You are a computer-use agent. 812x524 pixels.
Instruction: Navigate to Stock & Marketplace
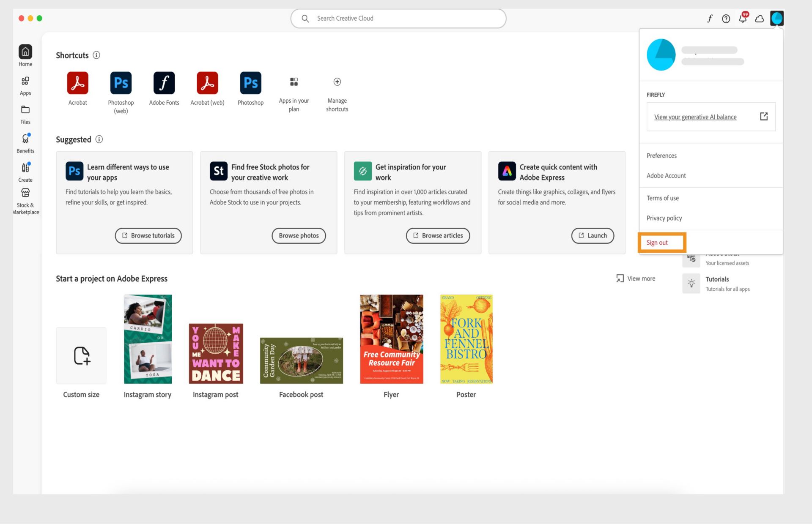click(x=25, y=199)
